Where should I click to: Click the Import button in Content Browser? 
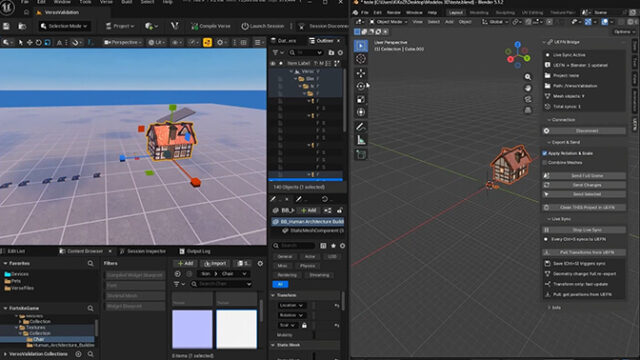(215, 263)
